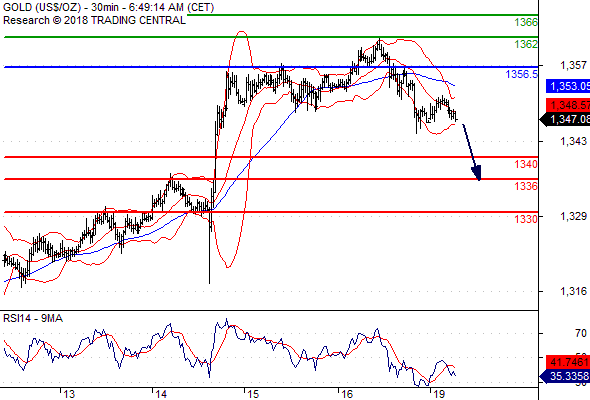Click the black 1,347.08 current price marker
Screen dimensions: 590x400
565,119
